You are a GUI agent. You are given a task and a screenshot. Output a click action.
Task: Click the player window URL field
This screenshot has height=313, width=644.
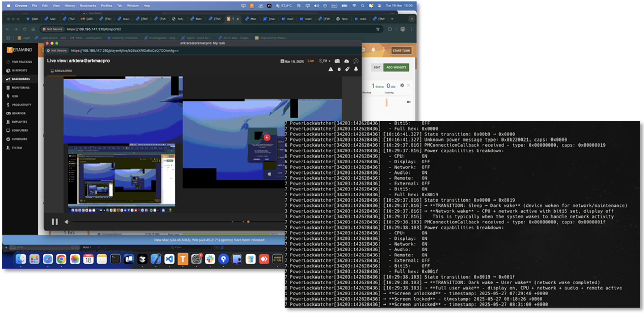click(x=124, y=51)
